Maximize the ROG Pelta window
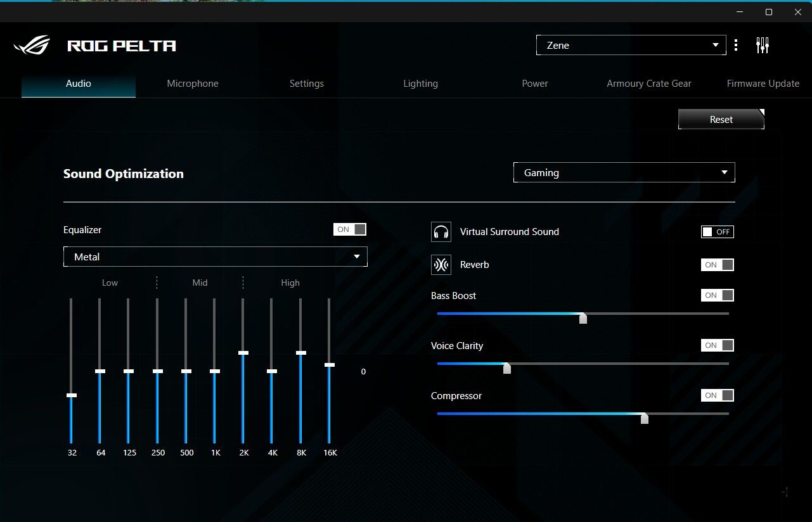Screen dimensions: 812x522 click(769, 12)
